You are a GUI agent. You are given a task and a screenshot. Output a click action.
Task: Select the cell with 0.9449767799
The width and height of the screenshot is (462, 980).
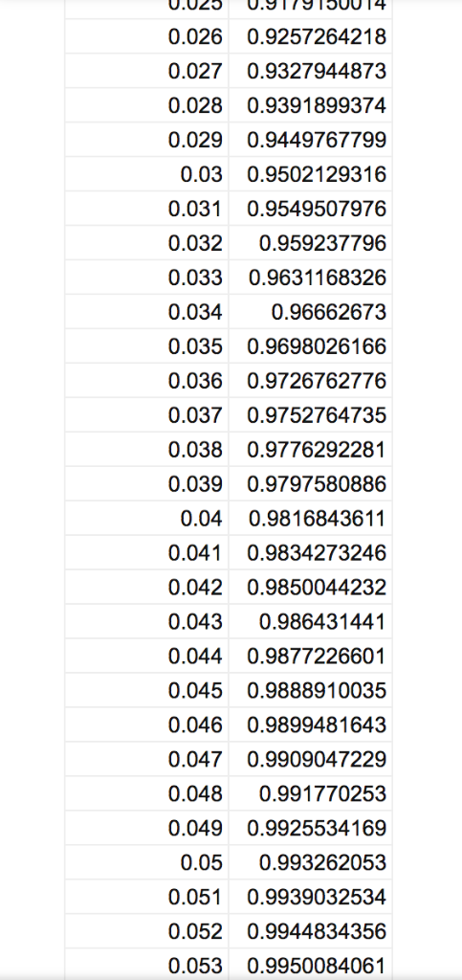coord(310,140)
